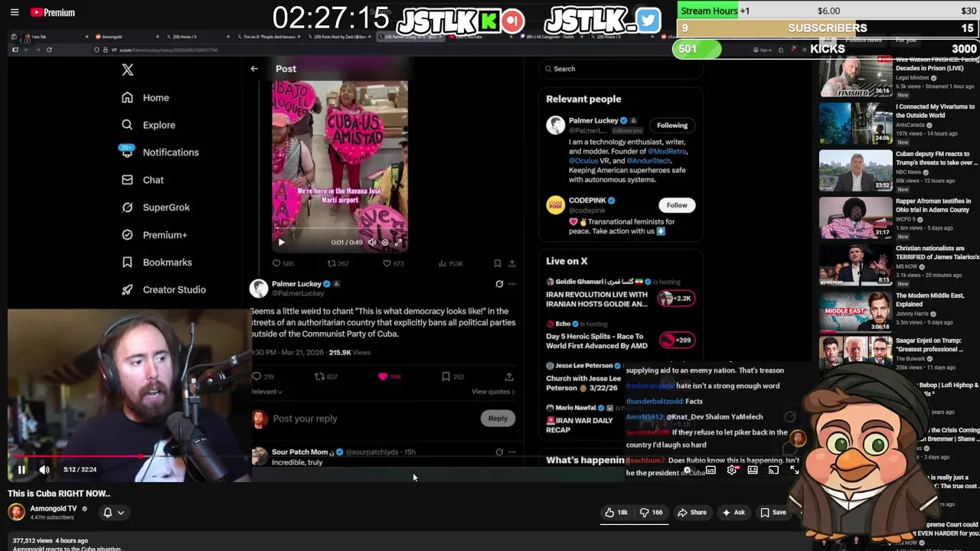
Task: Click the Reply button
Action: click(498, 419)
